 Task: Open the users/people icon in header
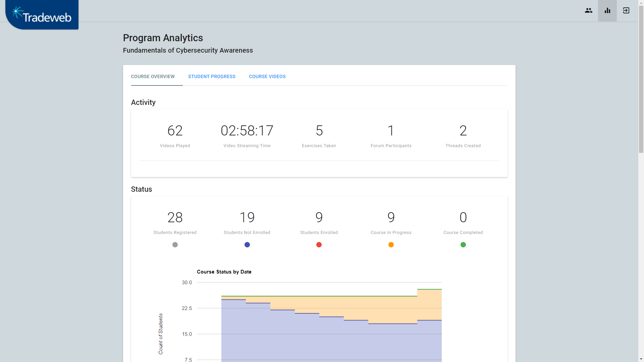coord(588,11)
